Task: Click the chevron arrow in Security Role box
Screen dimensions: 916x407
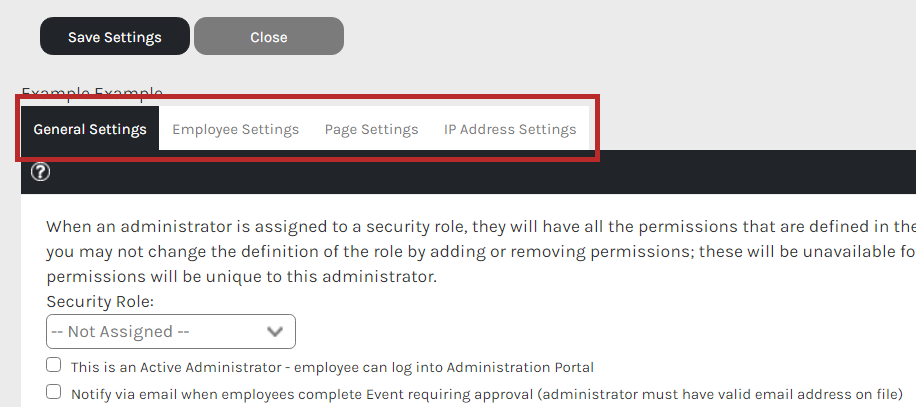Action: [x=275, y=332]
